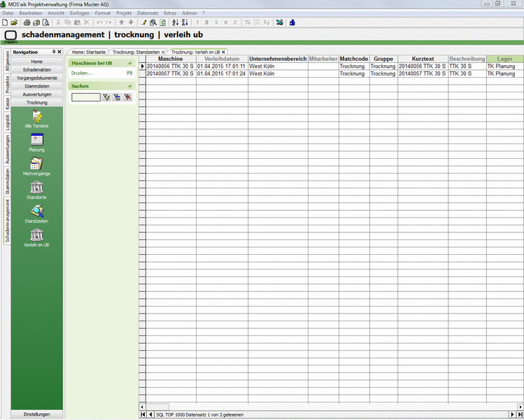Click the Refresh data toolbar icon
This screenshot has width=524, height=420.
click(x=162, y=22)
